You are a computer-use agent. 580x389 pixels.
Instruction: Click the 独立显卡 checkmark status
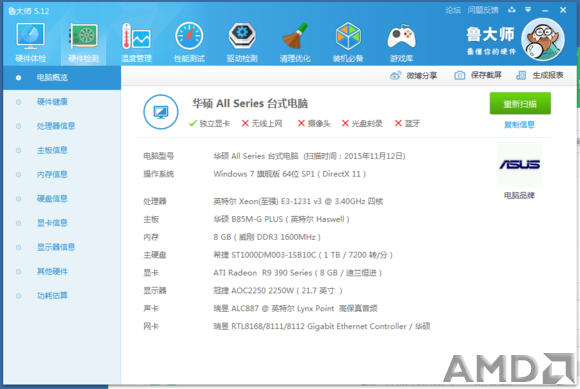[209, 124]
